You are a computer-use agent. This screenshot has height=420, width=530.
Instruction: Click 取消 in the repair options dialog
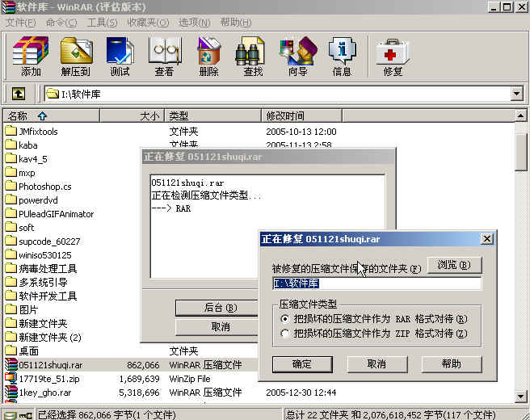click(376, 364)
